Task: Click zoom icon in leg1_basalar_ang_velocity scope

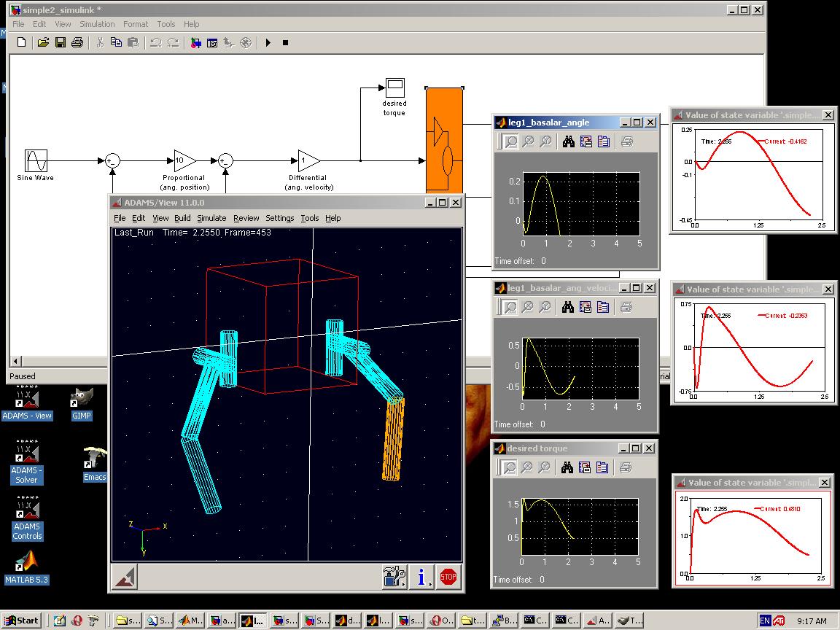Action: click(510, 307)
